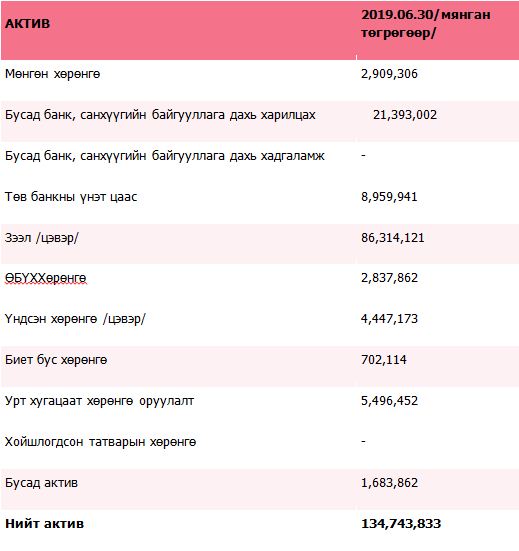Viewport: 519px width, 551px height.
Task: Click the Үндсэн хөрөнгө /цэвэр/ row label
Action: pyautogui.click(x=75, y=319)
